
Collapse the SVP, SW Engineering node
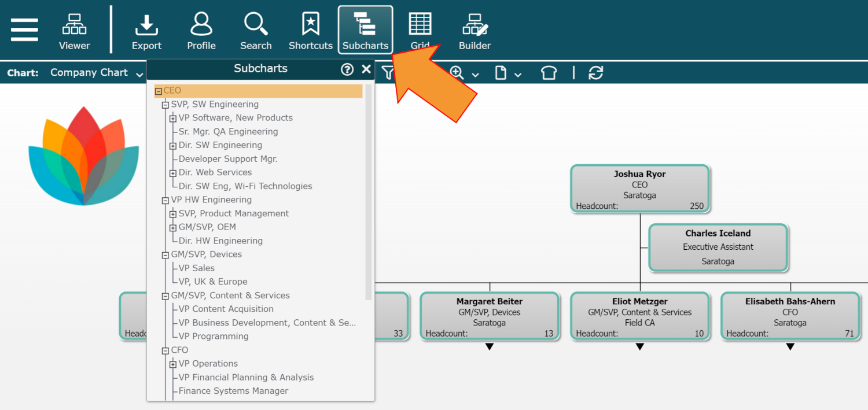[165, 105]
